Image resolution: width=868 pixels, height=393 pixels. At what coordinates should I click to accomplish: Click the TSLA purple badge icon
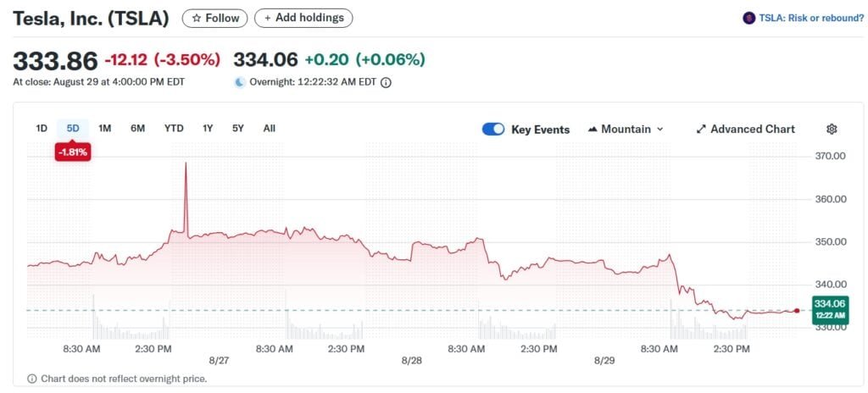coord(748,18)
